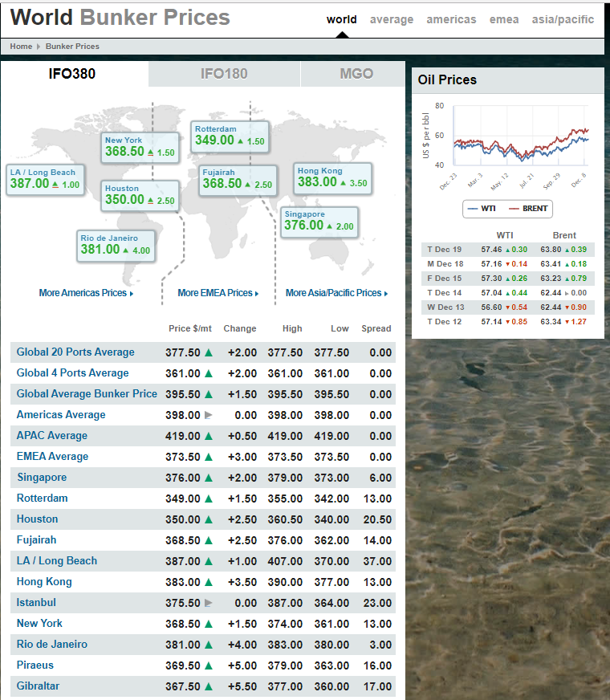
Task: Click the New York map price box
Action: pyautogui.click(x=140, y=148)
